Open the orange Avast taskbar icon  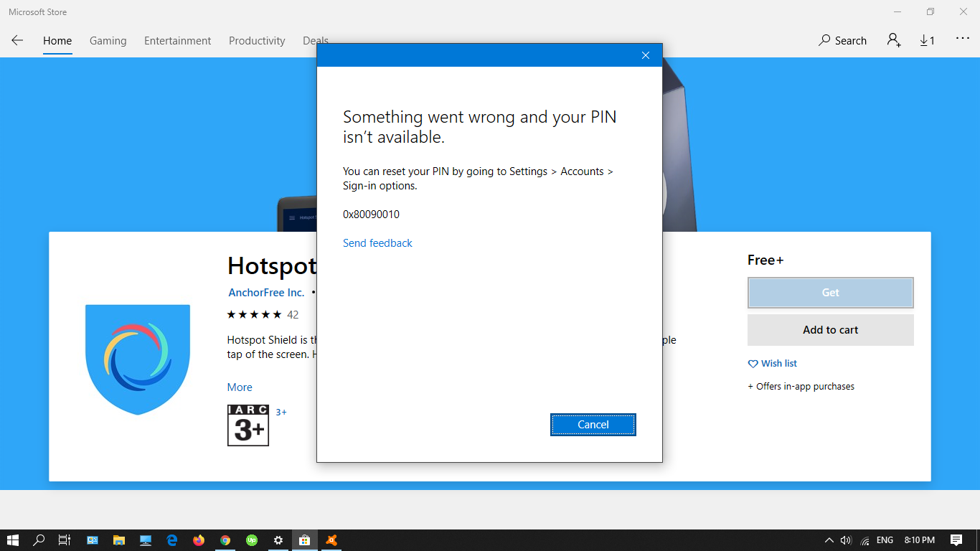coord(331,540)
